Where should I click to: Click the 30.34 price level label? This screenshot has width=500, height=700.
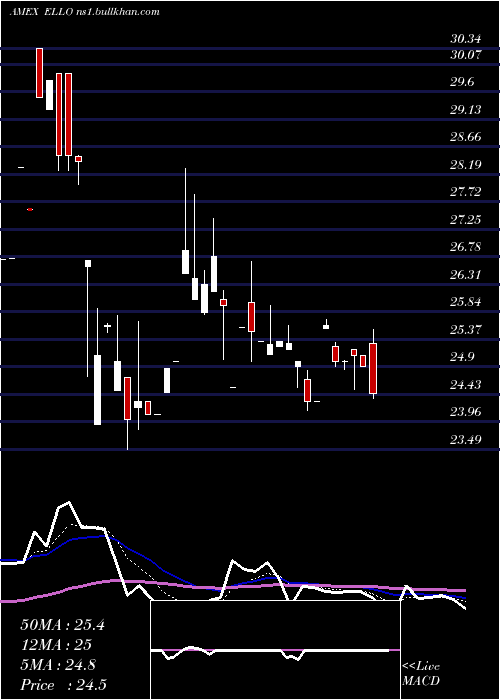click(466, 39)
